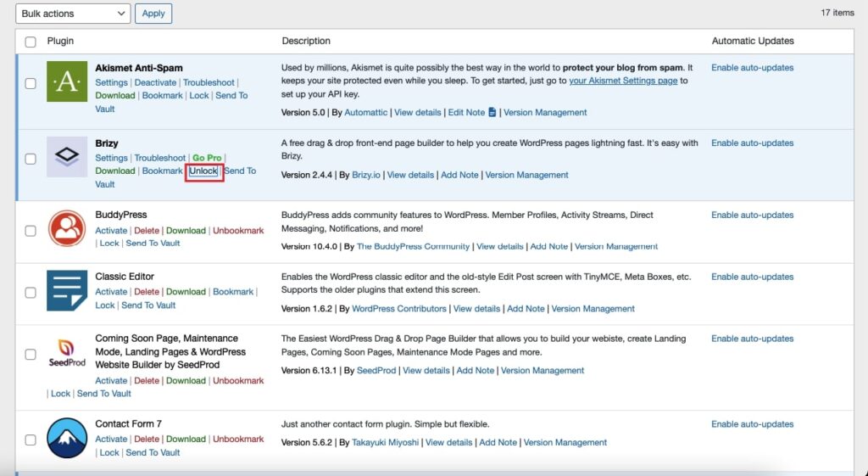
Task: Open Troubleshoot for Akismet
Action: coord(209,82)
